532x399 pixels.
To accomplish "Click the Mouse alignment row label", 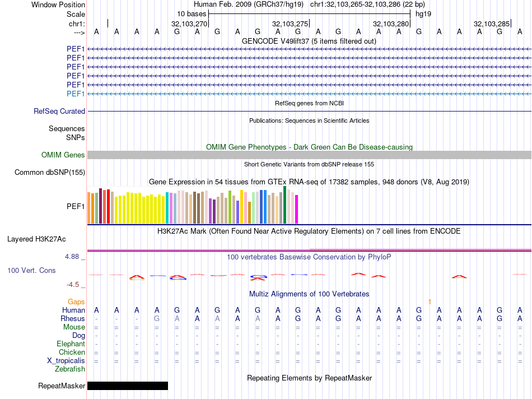I will tap(74, 327).
